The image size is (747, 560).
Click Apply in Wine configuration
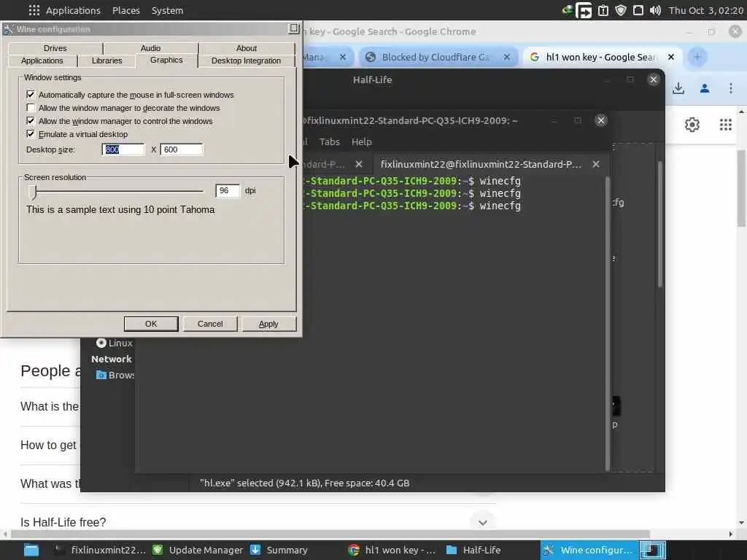[268, 324]
